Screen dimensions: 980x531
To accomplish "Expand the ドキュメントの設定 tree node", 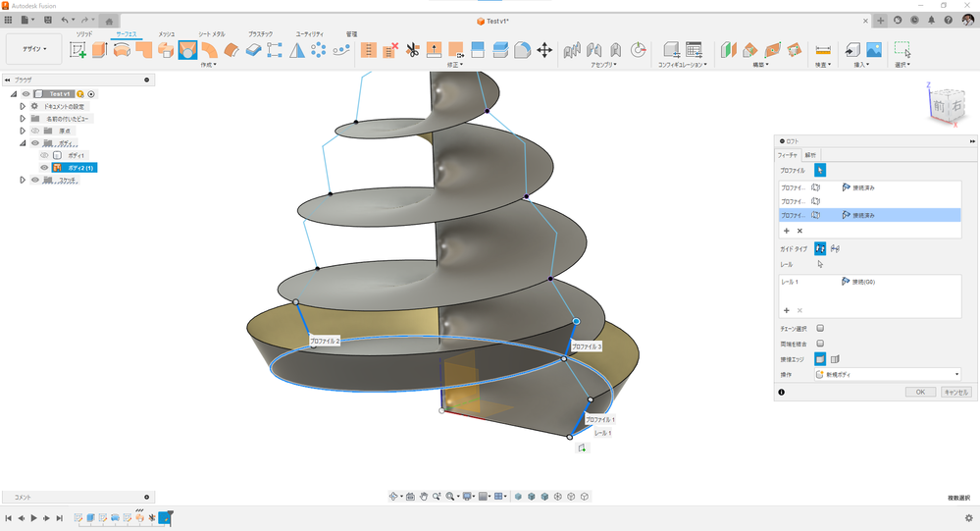I will coord(23,106).
